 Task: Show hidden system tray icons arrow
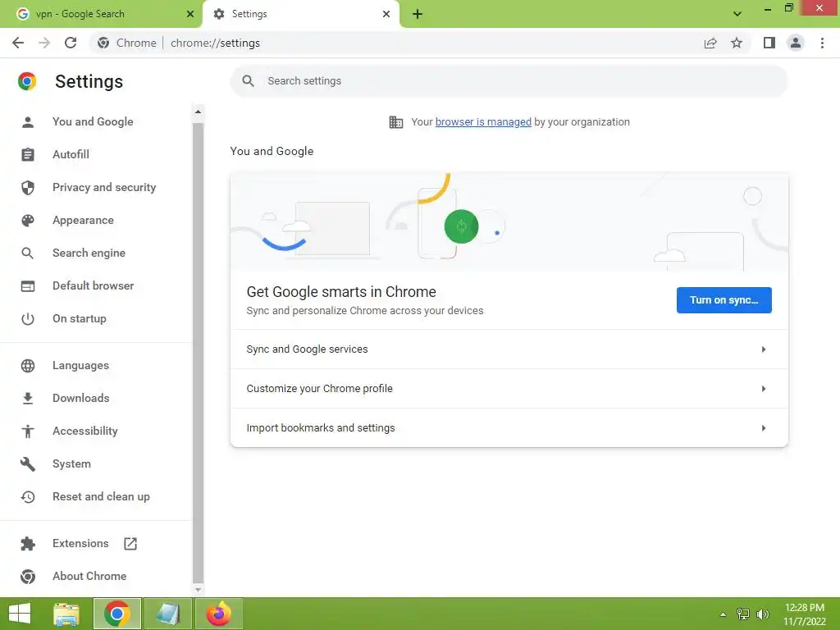point(723,614)
